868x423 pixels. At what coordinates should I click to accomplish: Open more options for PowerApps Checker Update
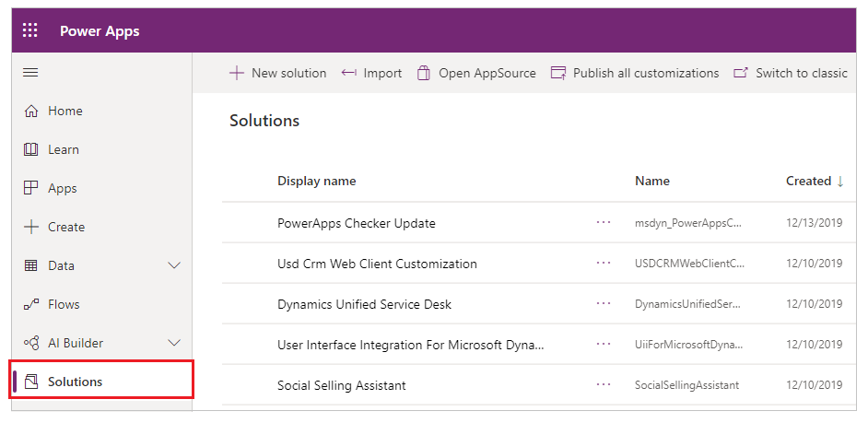click(604, 223)
